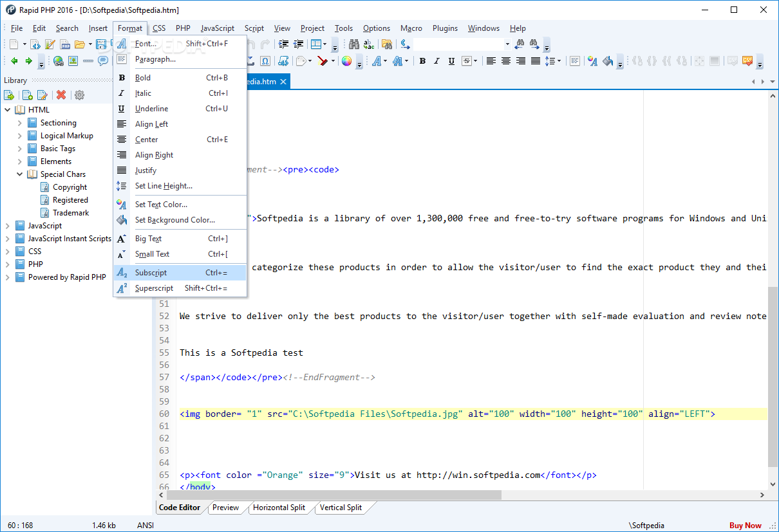The image size is (779, 532).
Task: Click the New file toolbar icon
Action: click(14, 44)
